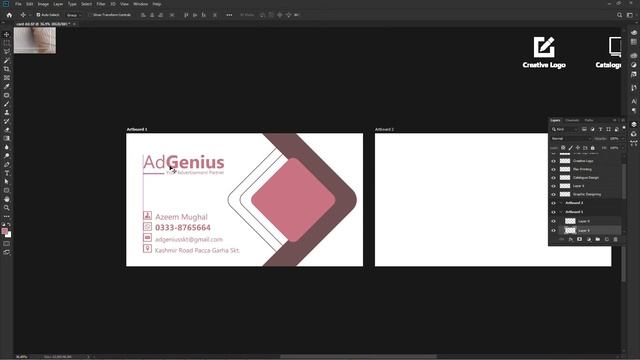Image resolution: width=640 pixels, height=360 pixels.
Task: Open the search icon at top right
Action: tap(619, 15)
